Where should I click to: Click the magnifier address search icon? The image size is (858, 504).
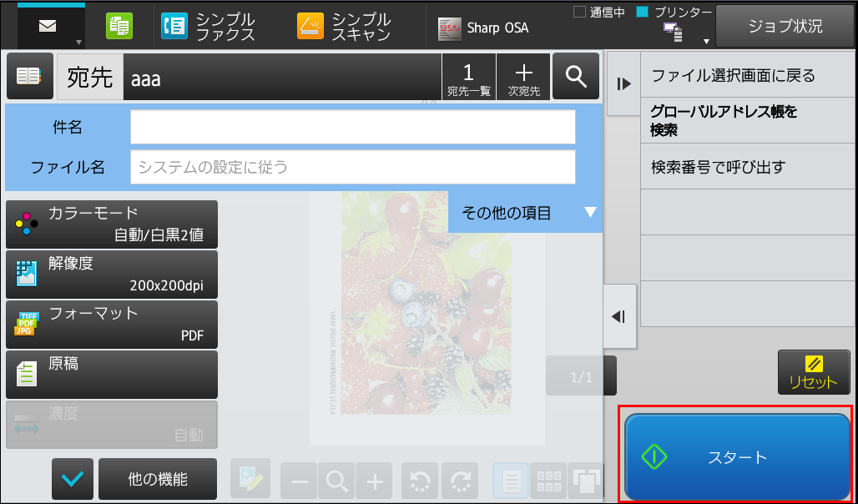[x=576, y=76]
